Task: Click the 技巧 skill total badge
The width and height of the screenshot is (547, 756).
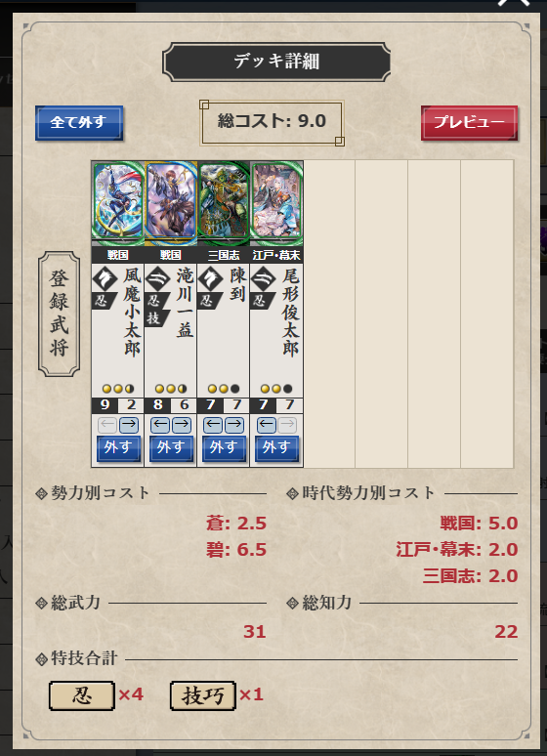Action: [x=202, y=695]
